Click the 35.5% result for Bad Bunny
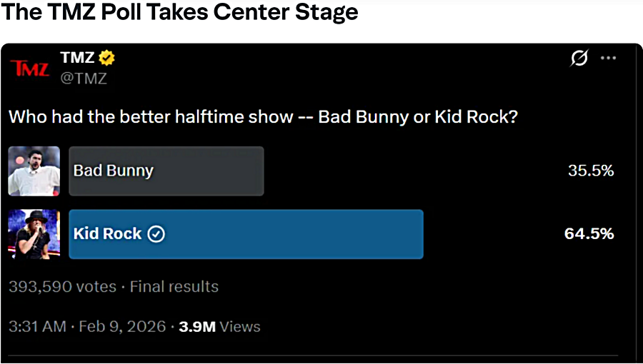 pos(591,171)
